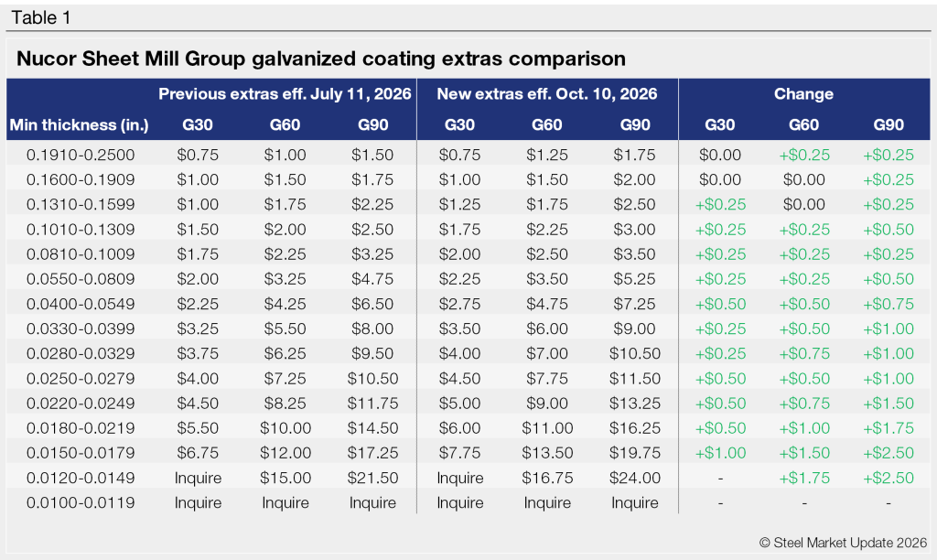The height and width of the screenshot is (560, 937).
Task: Select thickness row 0.1910-0.2500
Action: tap(468, 155)
